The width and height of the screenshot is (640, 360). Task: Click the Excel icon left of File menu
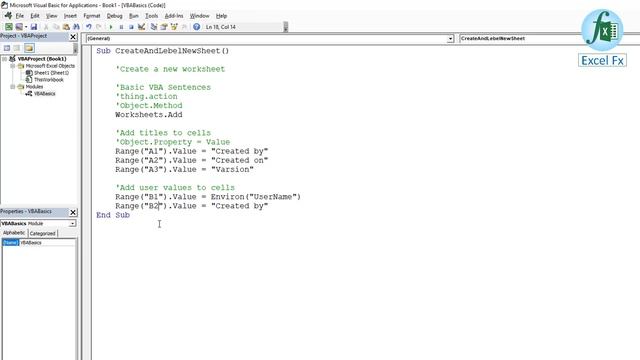click(8, 16)
